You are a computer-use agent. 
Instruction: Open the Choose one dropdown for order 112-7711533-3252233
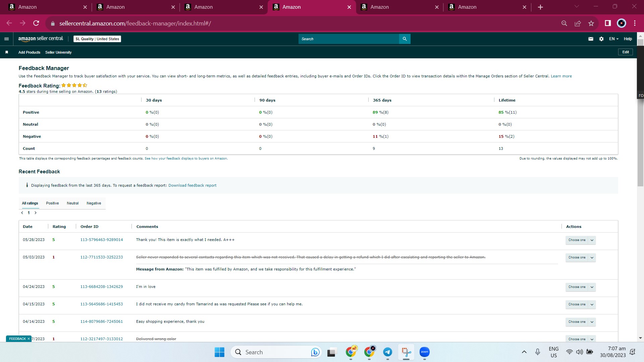pyautogui.click(x=580, y=257)
